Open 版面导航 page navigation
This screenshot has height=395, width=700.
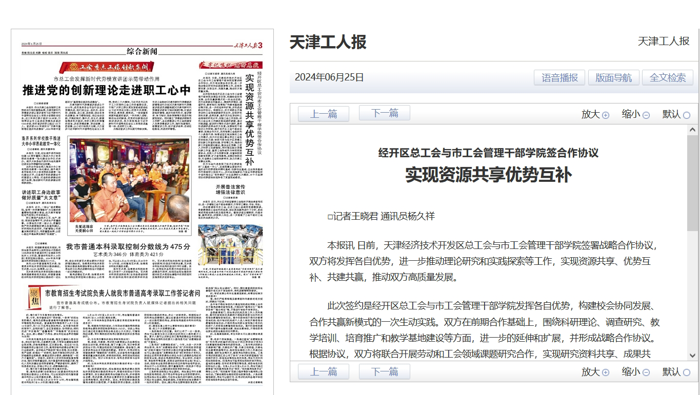click(x=614, y=78)
